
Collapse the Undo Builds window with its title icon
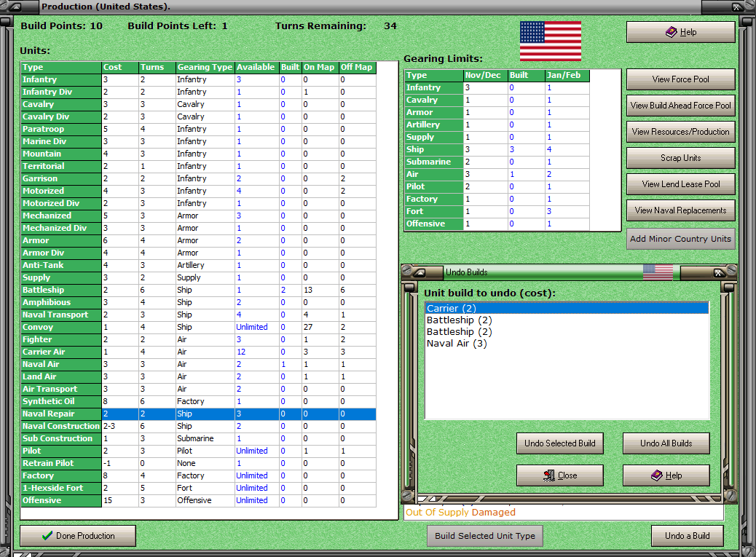tap(420, 273)
